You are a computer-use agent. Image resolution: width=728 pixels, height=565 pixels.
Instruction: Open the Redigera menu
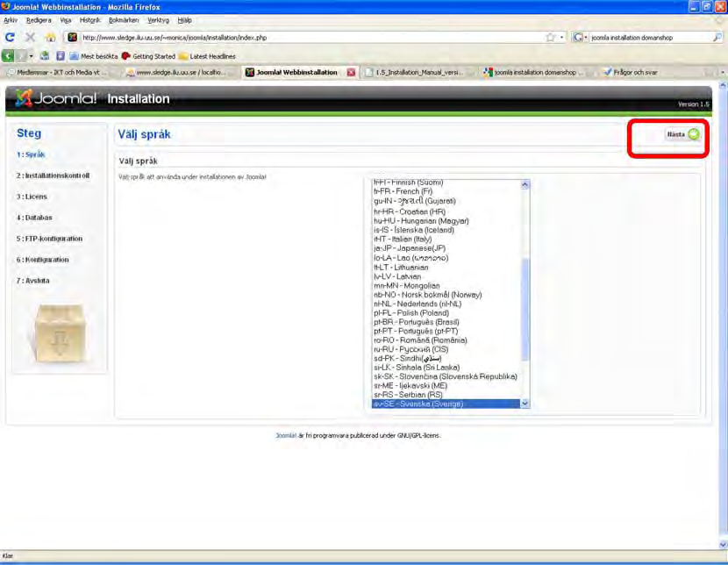[x=39, y=20]
